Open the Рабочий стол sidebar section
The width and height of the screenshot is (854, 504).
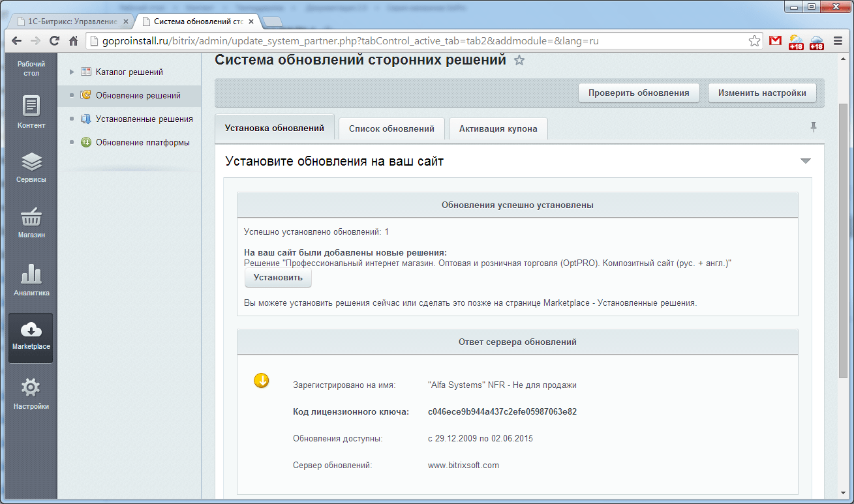point(31,68)
